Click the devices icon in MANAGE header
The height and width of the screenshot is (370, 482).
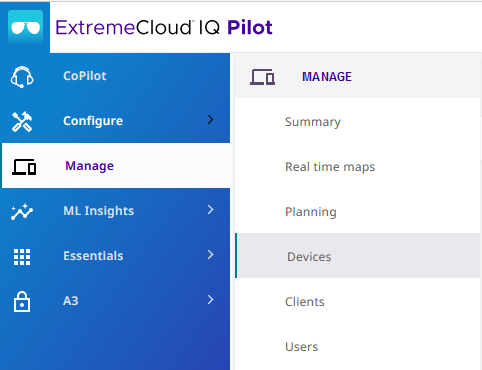263,77
